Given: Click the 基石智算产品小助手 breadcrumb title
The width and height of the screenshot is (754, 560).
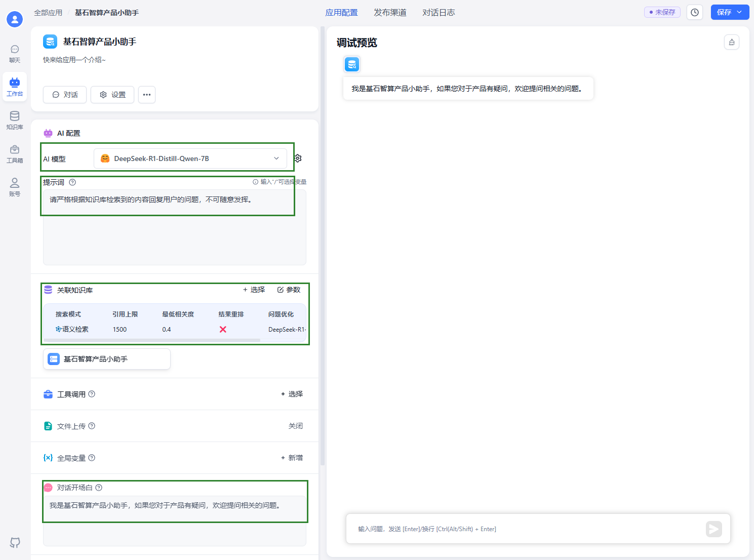Looking at the screenshot, I should (x=107, y=13).
